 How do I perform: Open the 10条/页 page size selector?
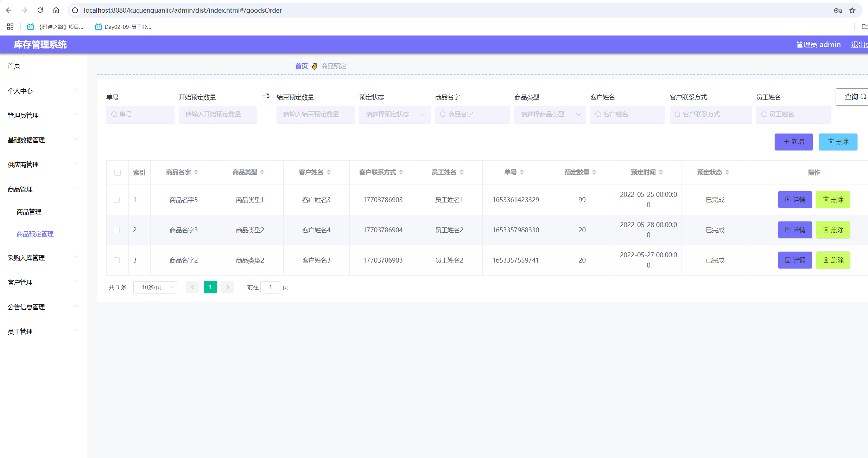point(155,287)
